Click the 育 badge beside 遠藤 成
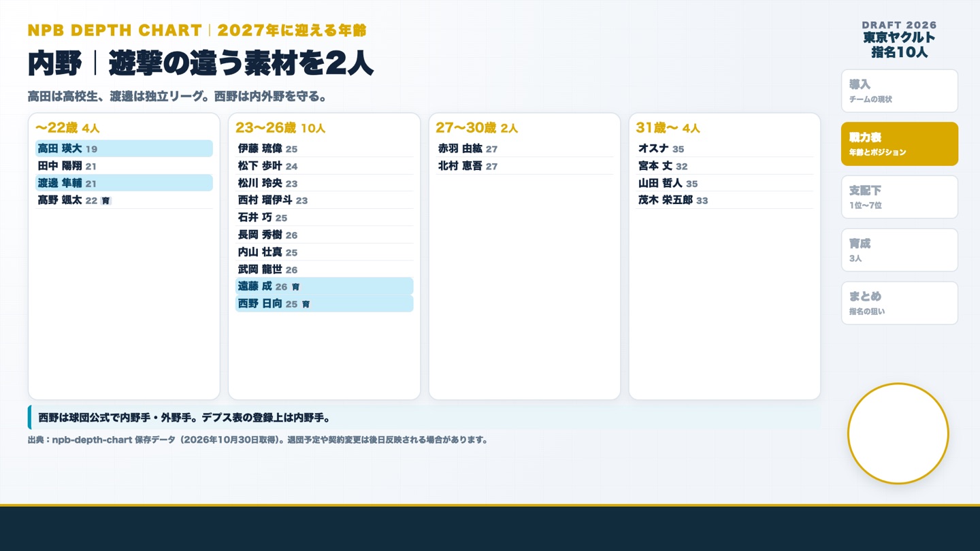Image resolution: width=980 pixels, height=551 pixels. (x=295, y=287)
